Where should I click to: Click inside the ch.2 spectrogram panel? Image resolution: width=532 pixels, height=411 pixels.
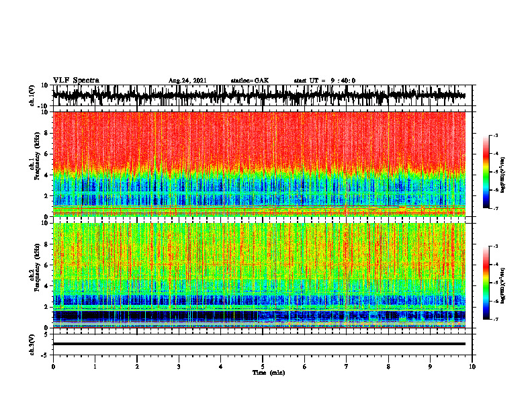tap(263, 275)
